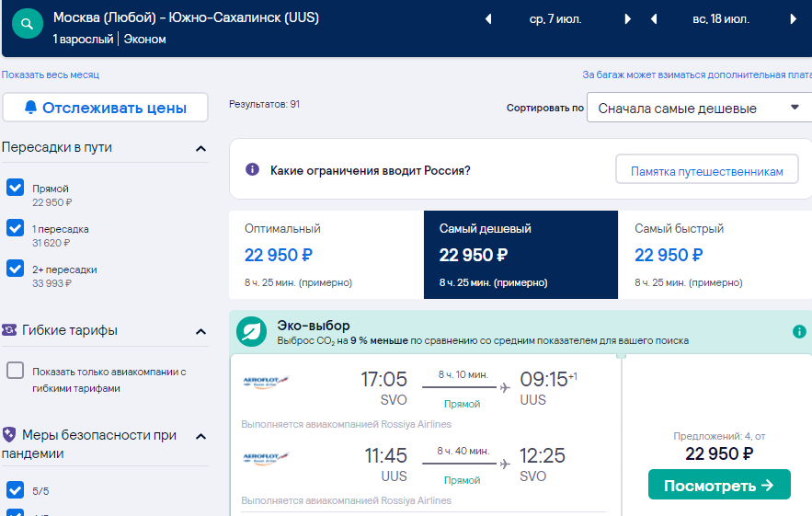Click the green info icon in Эко-выбор banner
812x516 pixels.
tap(799, 331)
